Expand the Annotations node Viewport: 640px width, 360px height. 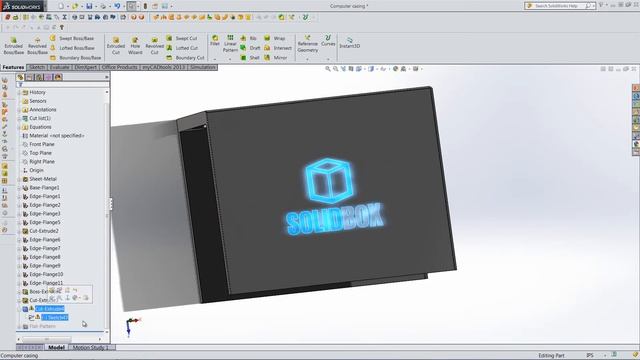[x=19, y=110]
